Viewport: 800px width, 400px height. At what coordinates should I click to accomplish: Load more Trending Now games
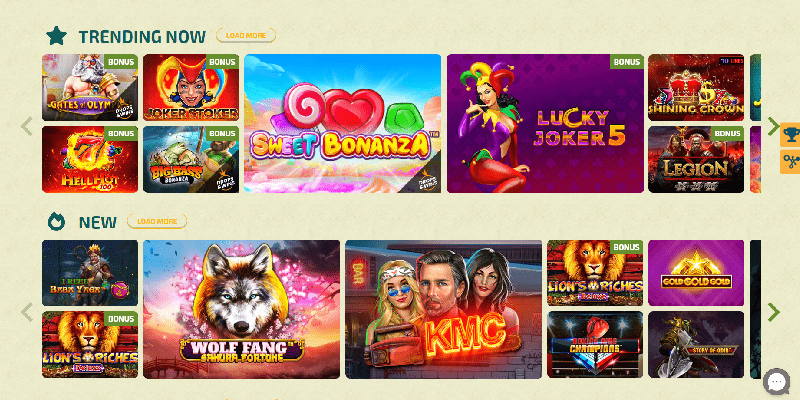(246, 35)
